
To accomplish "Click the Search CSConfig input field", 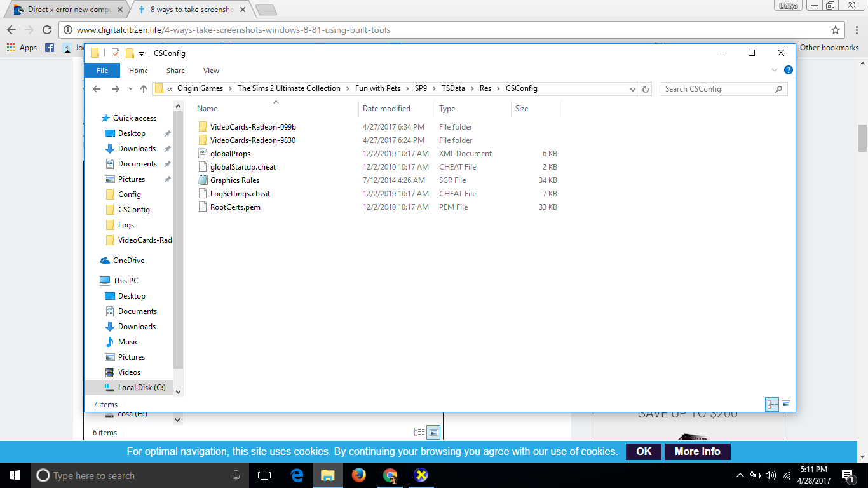I will [x=717, y=89].
